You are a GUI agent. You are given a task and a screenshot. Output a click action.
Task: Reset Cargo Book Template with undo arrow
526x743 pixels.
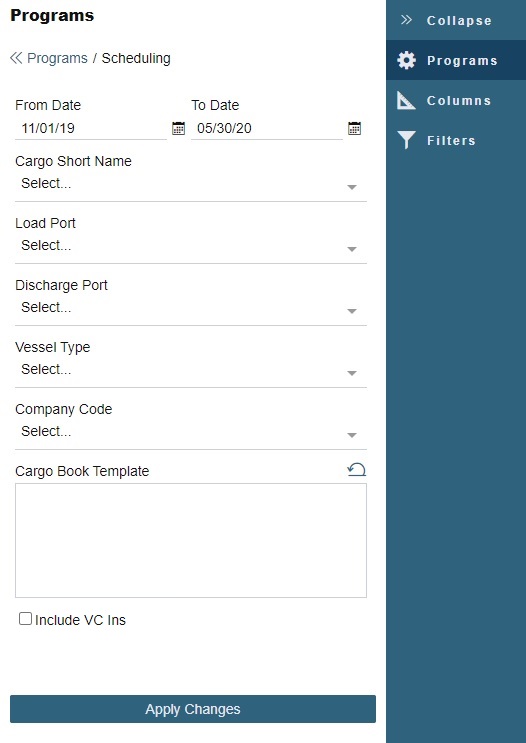pyautogui.click(x=356, y=470)
